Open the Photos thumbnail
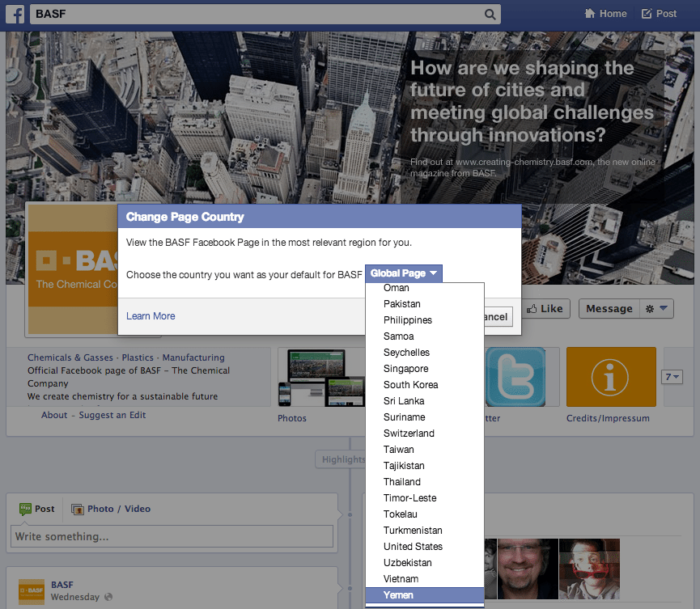 (x=321, y=378)
